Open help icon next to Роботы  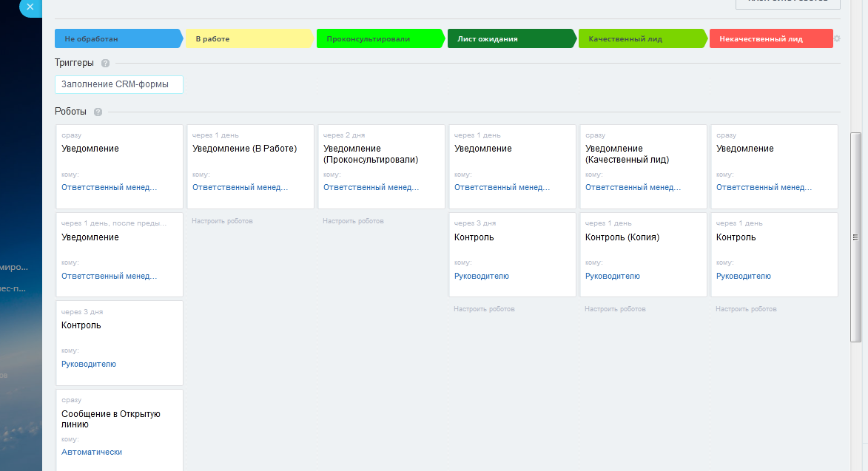pyautogui.click(x=98, y=112)
